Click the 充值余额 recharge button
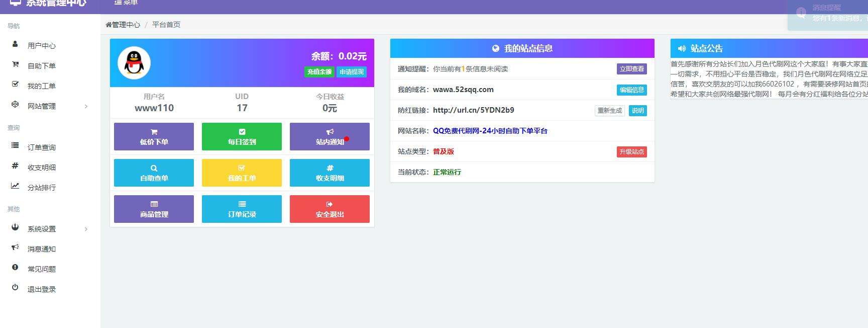The image size is (868, 328). click(319, 72)
